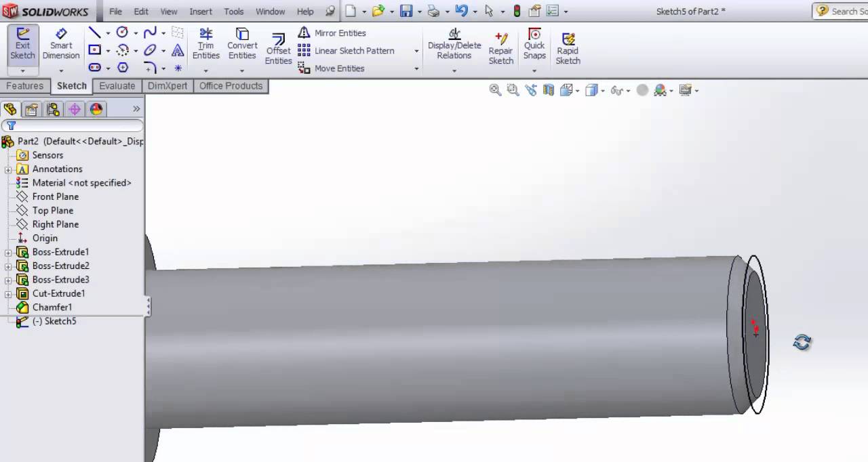Click the feature tree filter field

click(x=73, y=125)
